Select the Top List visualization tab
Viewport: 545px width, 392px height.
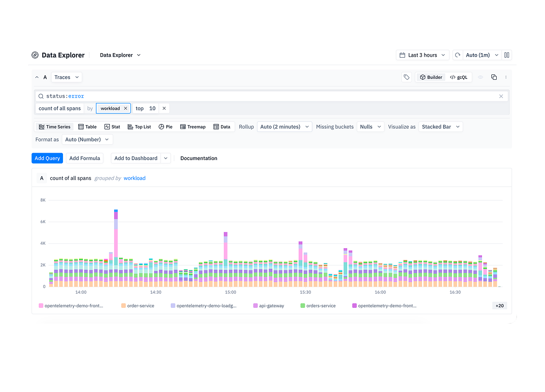coord(139,127)
